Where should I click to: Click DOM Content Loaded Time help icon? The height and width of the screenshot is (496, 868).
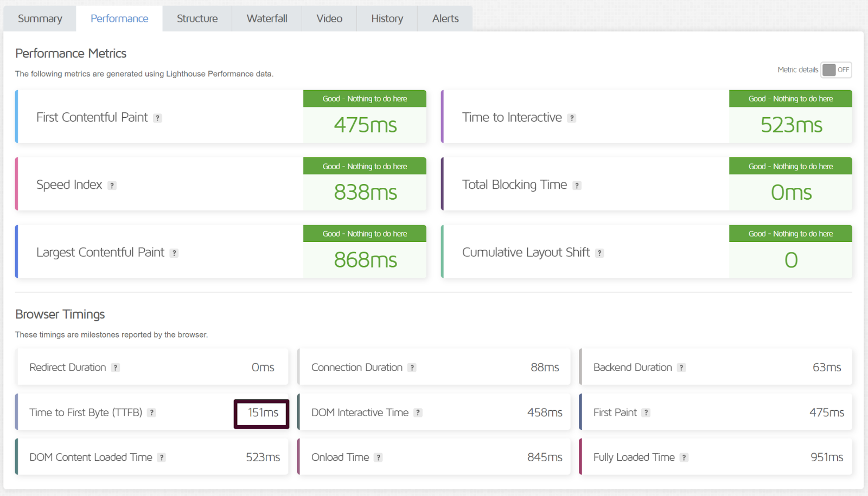pos(162,457)
